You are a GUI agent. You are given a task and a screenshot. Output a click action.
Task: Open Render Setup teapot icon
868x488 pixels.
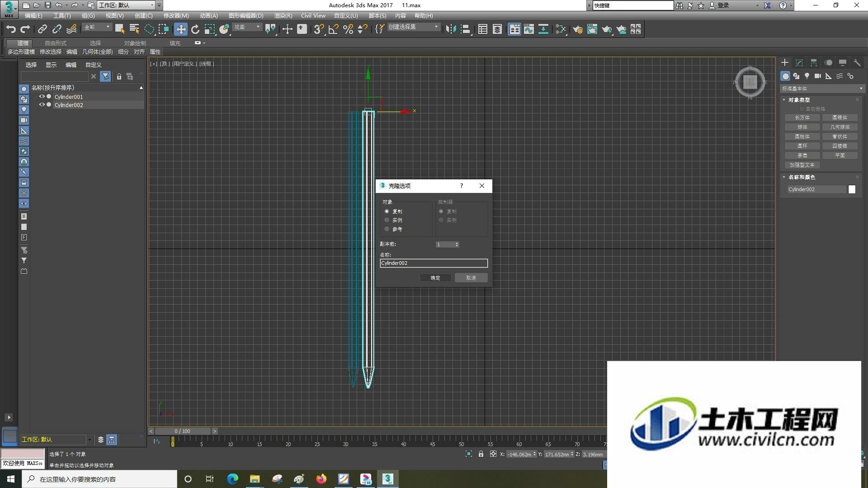578,29
